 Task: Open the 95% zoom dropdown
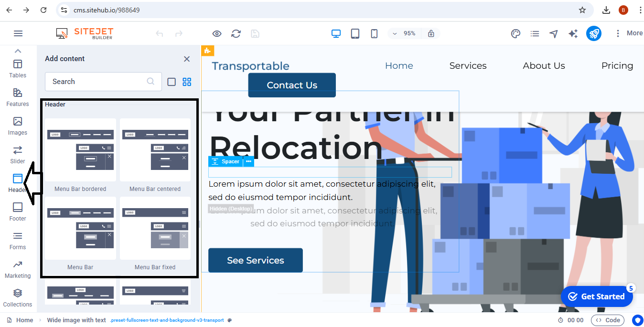pos(404,33)
